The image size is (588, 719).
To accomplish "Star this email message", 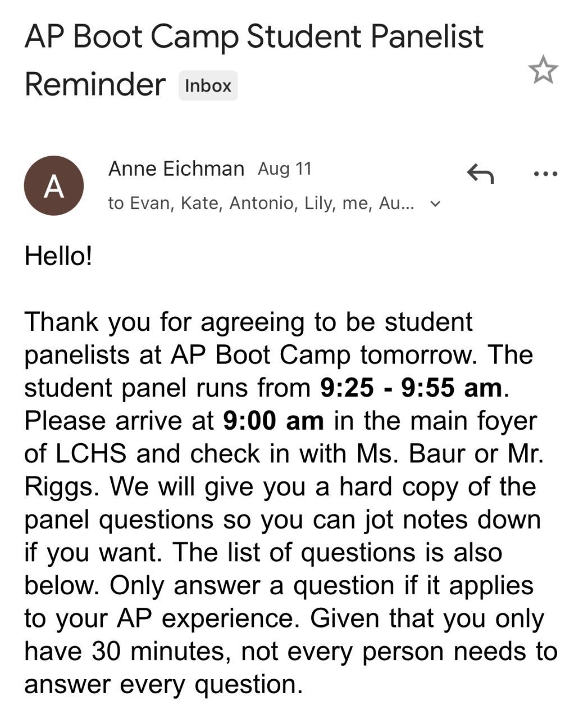I will (x=543, y=70).
